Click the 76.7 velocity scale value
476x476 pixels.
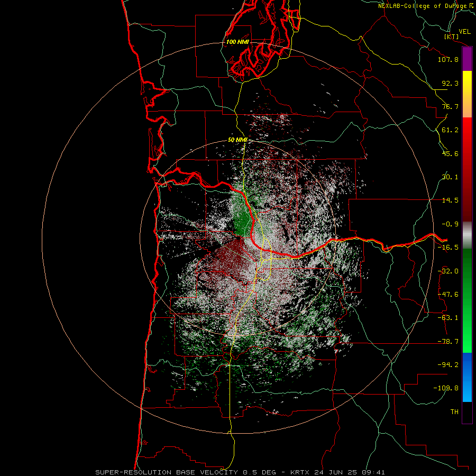(x=450, y=106)
